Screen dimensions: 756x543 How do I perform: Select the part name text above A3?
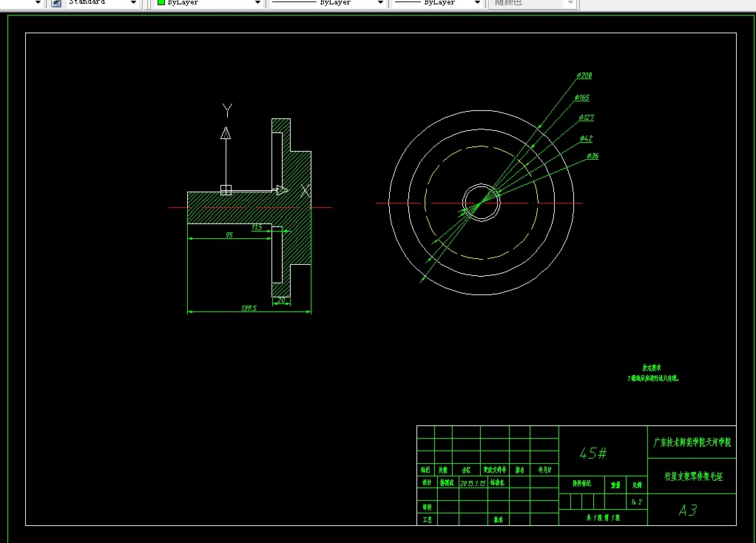[x=693, y=476]
